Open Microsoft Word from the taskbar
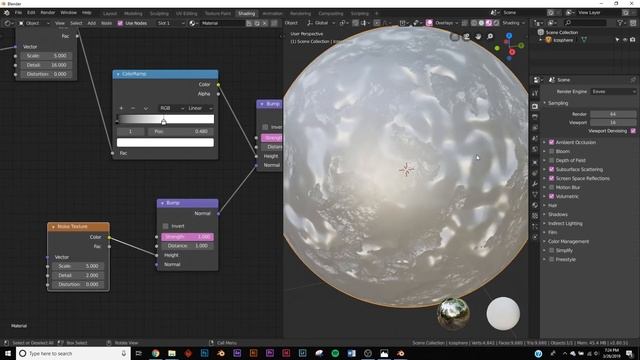The image size is (640, 360). (x=351, y=353)
